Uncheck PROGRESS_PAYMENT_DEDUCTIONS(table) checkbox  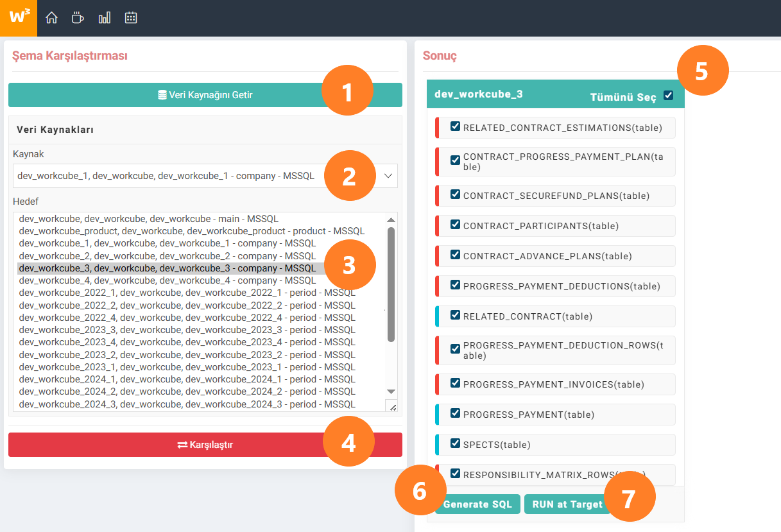point(455,285)
